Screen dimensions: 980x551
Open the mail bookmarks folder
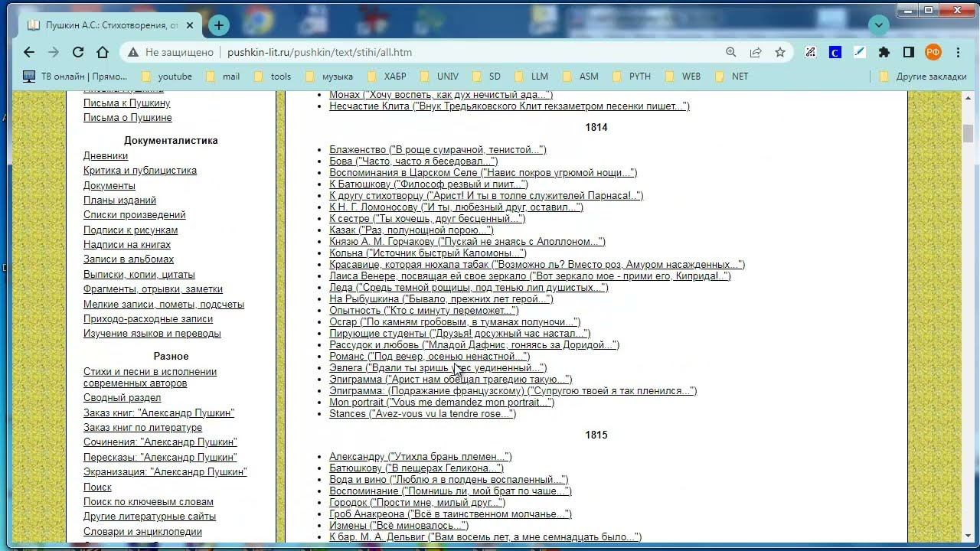(x=223, y=77)
